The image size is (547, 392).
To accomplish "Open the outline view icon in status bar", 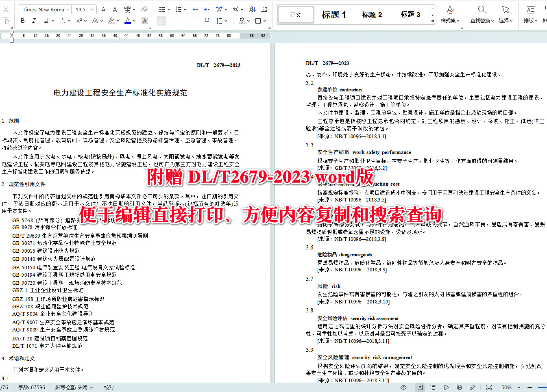I will point(433,387).
